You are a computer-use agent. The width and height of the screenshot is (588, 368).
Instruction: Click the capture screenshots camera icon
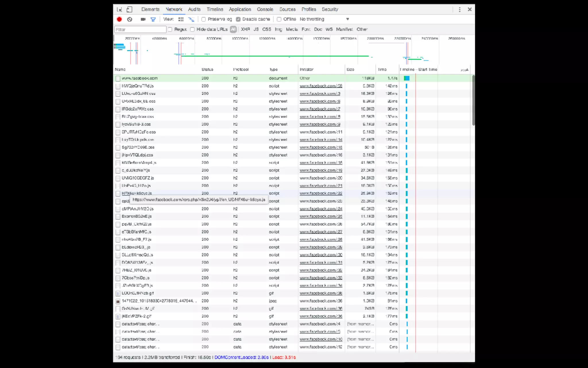pos(143,19)
